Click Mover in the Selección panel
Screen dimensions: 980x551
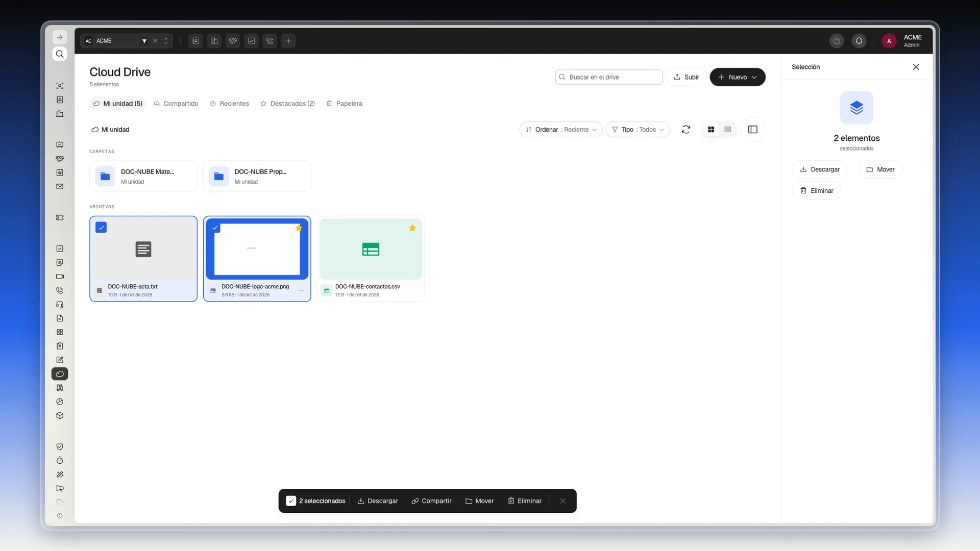click(880, 169)
